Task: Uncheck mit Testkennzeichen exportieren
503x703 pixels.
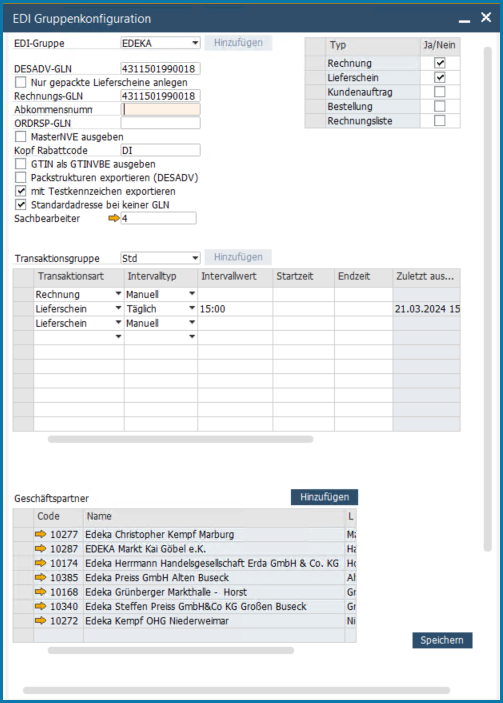Action: point(21,191)
